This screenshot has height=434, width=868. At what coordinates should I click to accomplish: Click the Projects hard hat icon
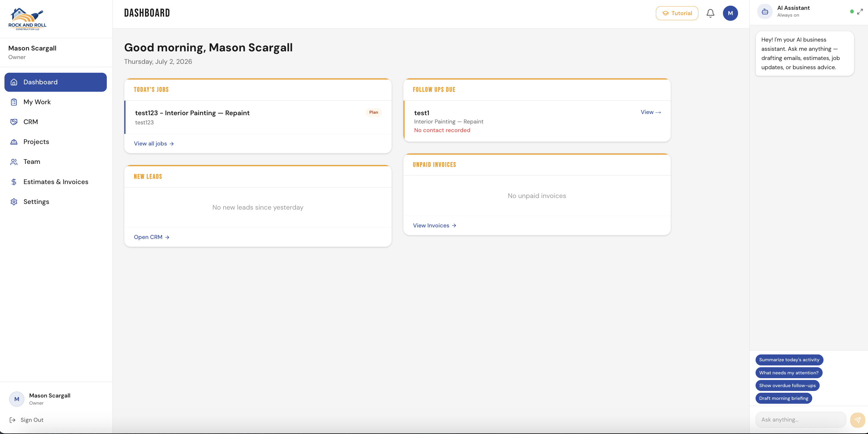pyautogui.click(x=14, y=142)
